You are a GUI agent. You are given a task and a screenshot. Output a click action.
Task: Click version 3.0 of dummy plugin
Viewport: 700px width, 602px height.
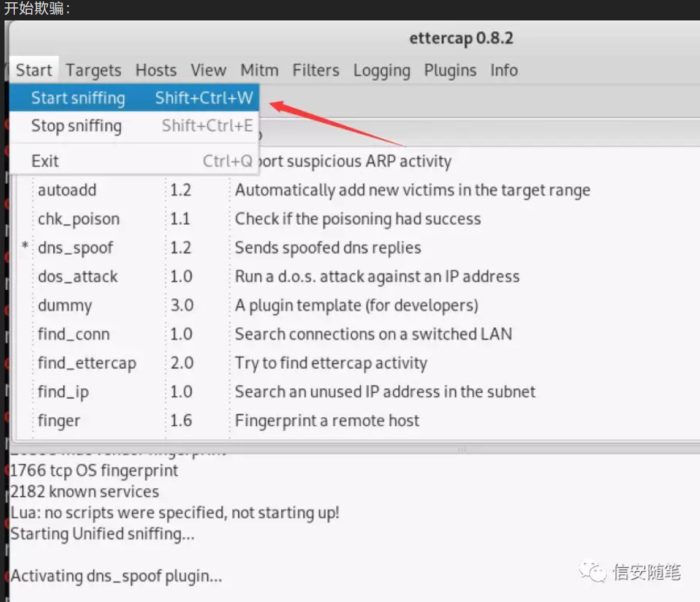[182, 305]
